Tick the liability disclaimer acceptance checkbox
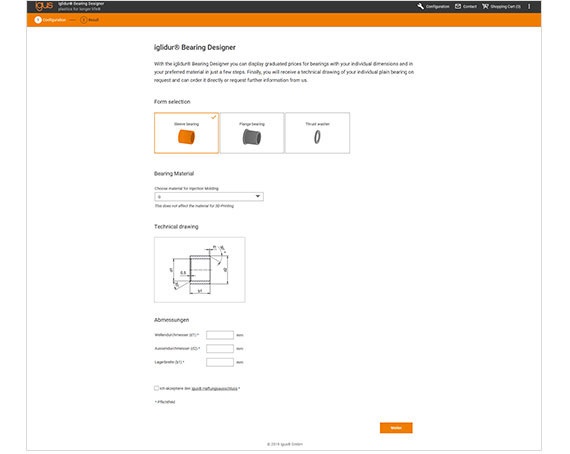The width and height of the screenshot is (570, 454). click(156, 388)
